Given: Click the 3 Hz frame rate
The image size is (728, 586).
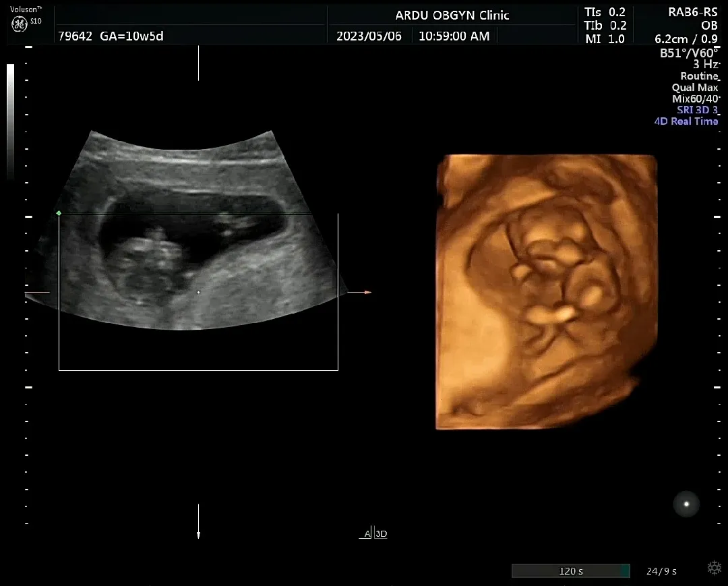Looking at the screenshot, I should (706, 64).
